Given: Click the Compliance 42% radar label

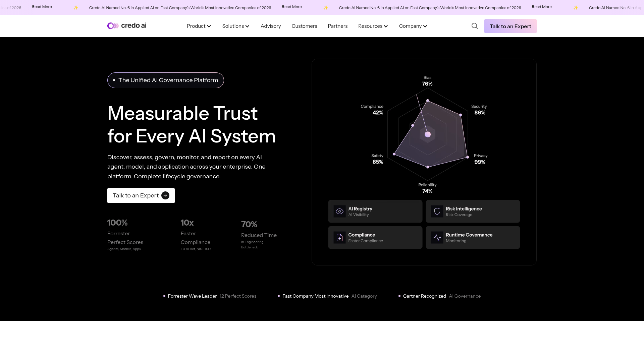Looking at the screenshot, I should coord(372,110).
